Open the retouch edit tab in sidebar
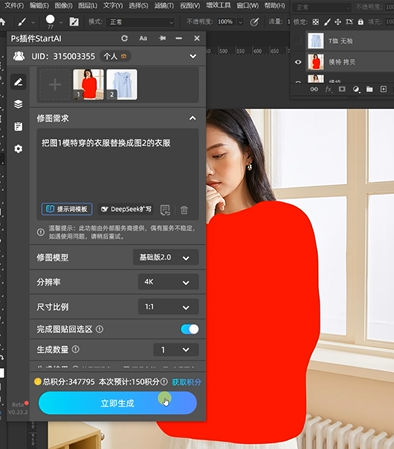394x449 pixels. [18, 82]
